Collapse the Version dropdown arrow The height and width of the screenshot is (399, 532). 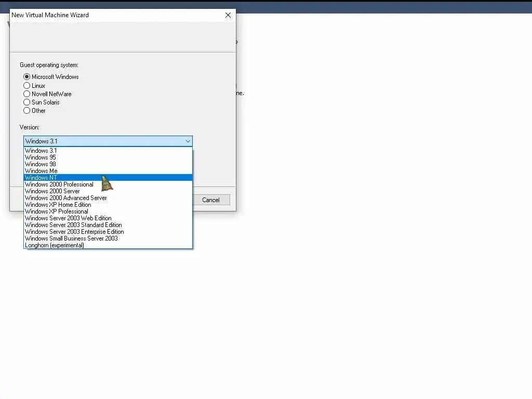pyautogui.click(x=188, y=141)
